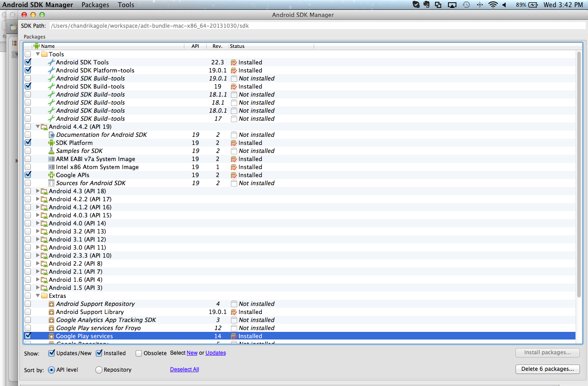Click the Android icon in Name column header
This screenshot has width=588, height=386.
coord(37,46)
